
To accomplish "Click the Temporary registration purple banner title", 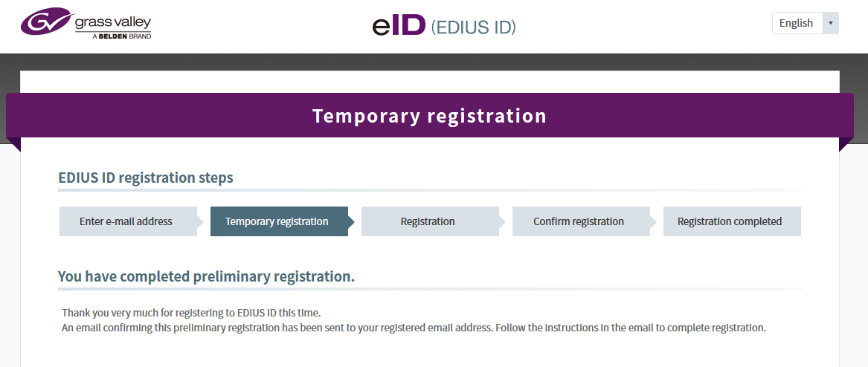I will (x=429, y=116).
